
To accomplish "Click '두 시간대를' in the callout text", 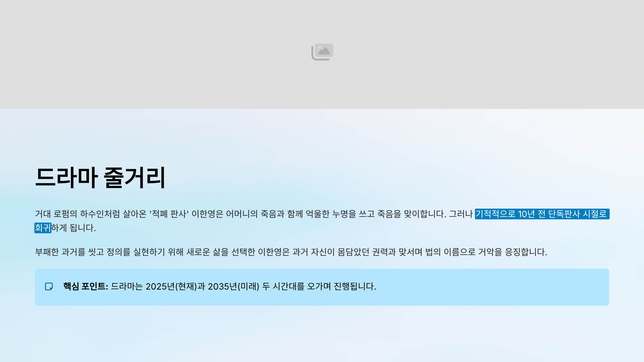I will coord(283,286).
